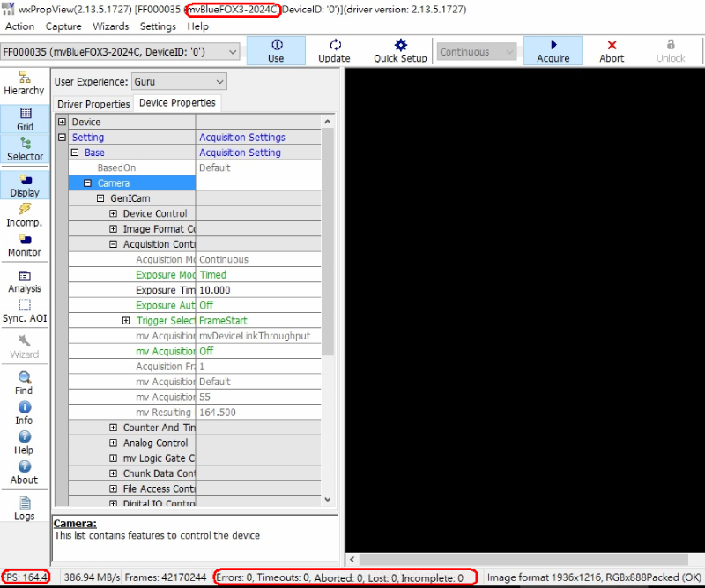This screenshot has height=588, width=705.
Task: Expand the Device Control tree node
Action: pos(114,213)
